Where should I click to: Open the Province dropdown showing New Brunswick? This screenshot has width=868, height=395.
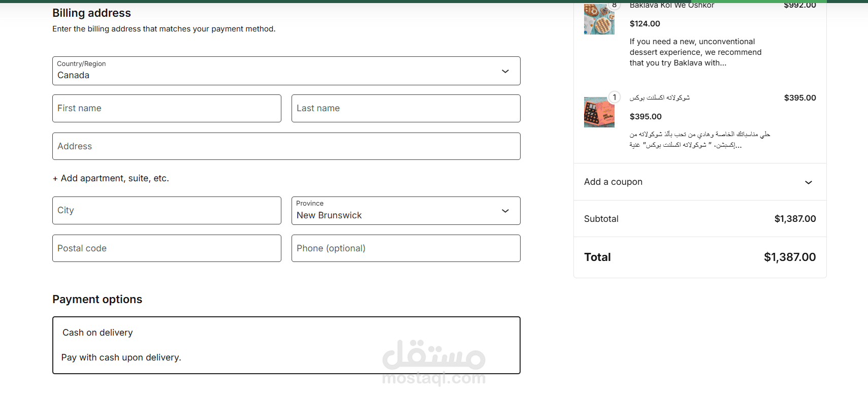[406, 210]
